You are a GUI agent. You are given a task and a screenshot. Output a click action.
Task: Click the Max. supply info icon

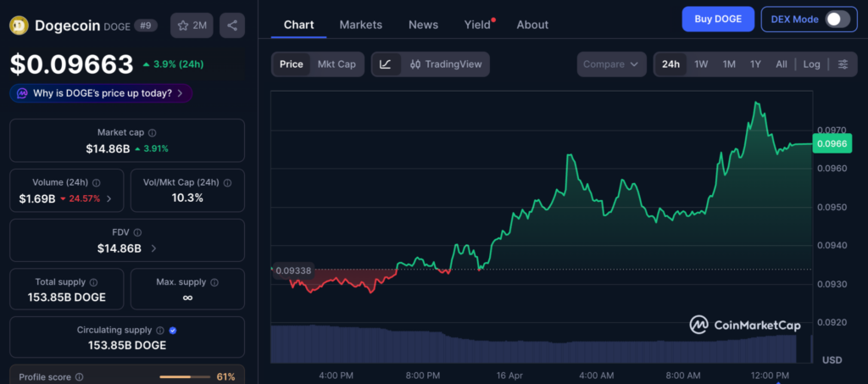tap(212, 281)
